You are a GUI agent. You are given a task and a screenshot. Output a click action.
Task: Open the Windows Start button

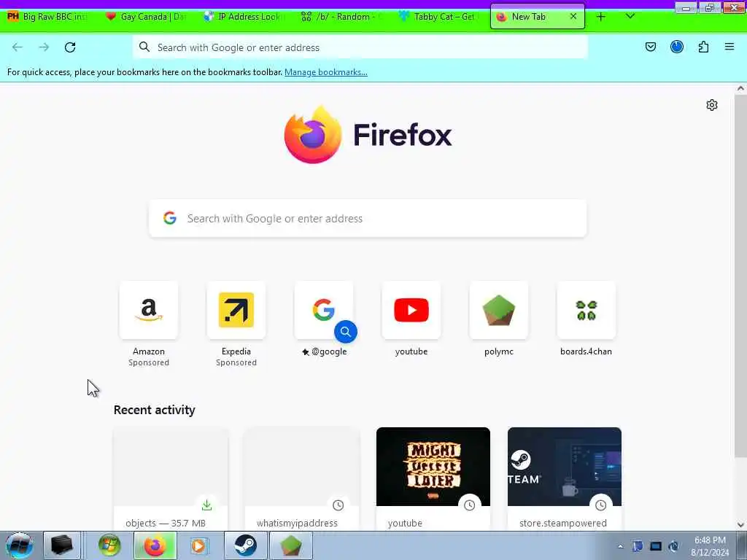click(20, 545)
